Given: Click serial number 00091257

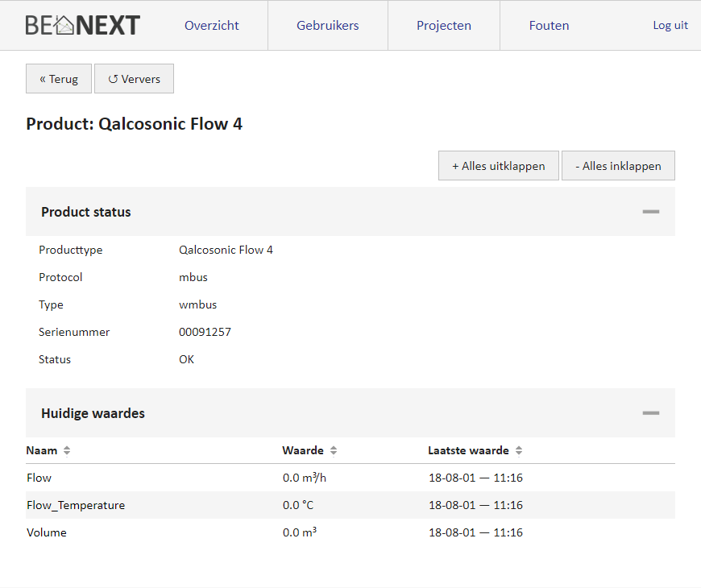Looking at the screenshot, I should pos(205,332).
